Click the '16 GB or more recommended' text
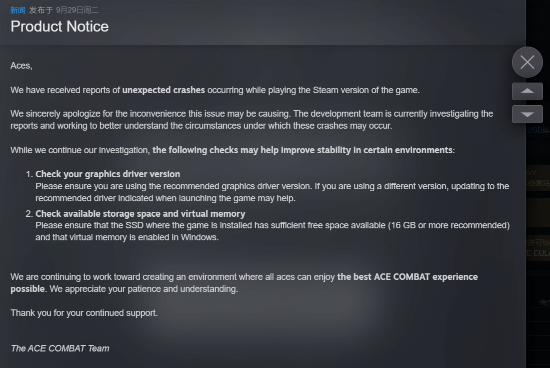This screenshot has height=368, width=550. [x=449, y=225]
